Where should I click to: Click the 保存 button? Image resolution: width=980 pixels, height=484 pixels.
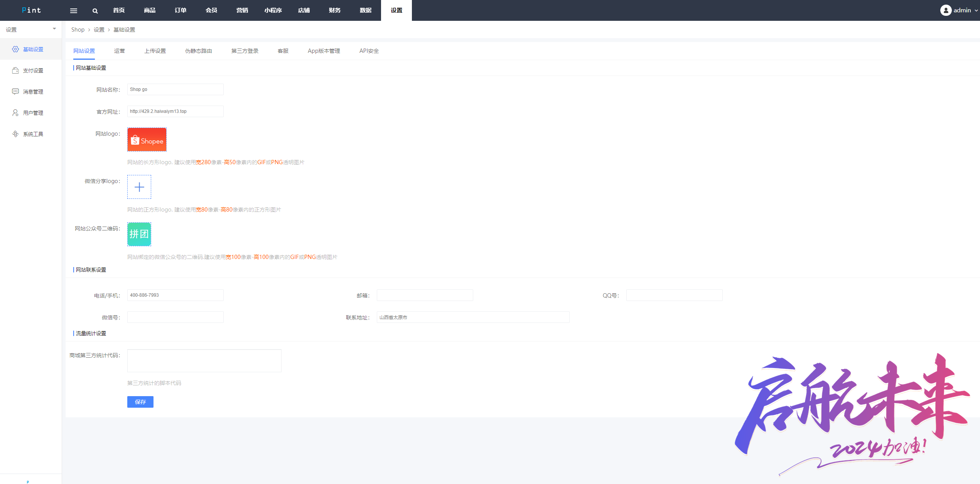click(140, 402)
